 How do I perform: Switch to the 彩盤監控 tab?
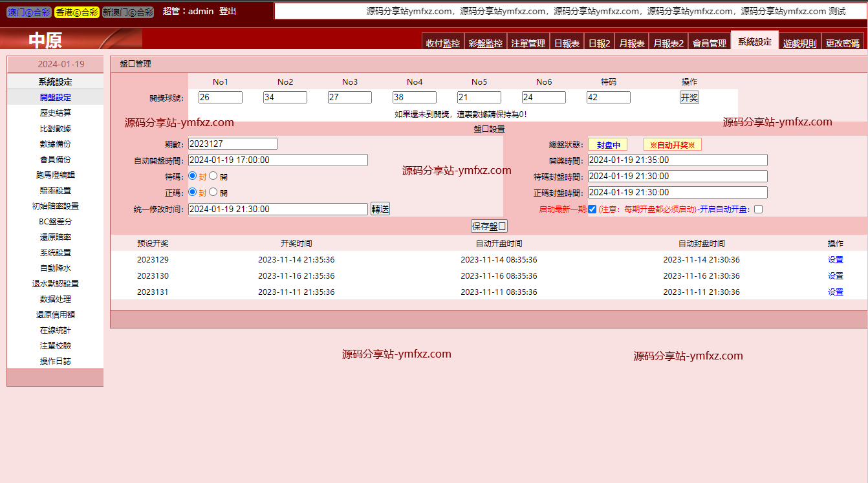click(485, 43)
